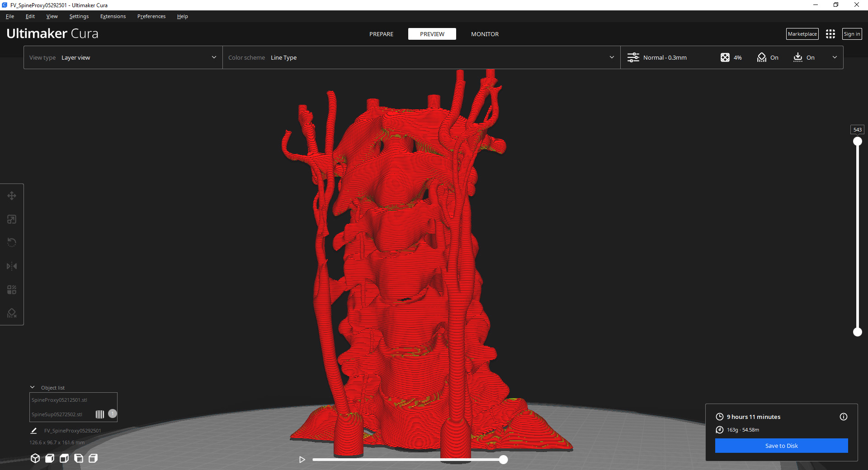Screen dimensions: 868x470
Task: Open the Edit menu
Action: tap(30, 16)
